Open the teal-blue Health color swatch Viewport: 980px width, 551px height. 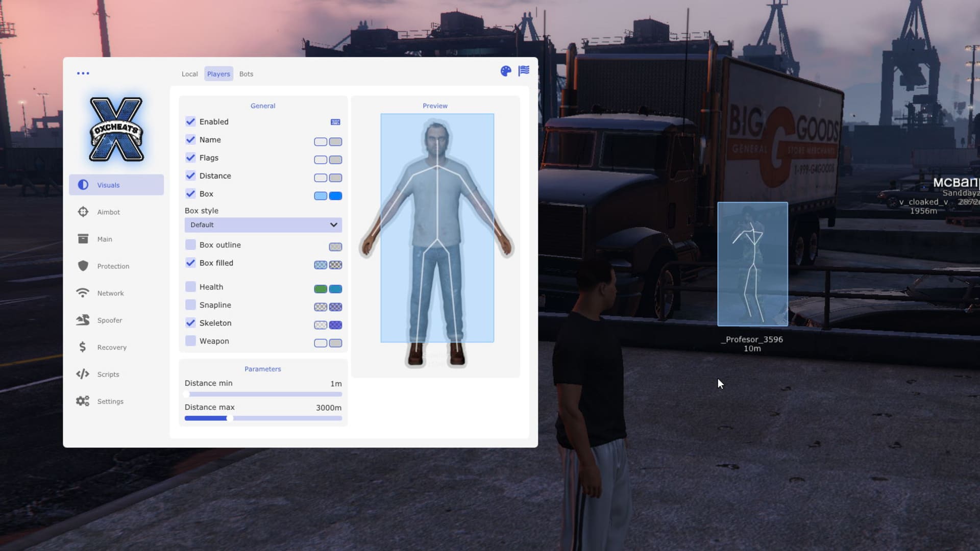point(335,289)
